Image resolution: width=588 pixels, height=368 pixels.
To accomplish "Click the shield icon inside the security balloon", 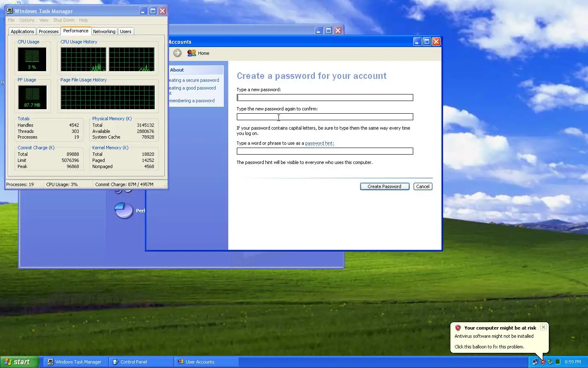I will (458, 328).
